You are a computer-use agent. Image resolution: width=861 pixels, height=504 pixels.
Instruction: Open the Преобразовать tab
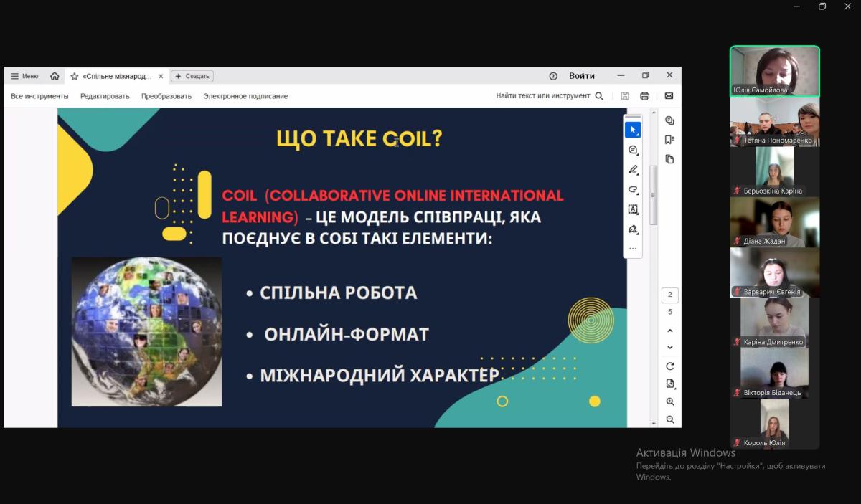click(x=166, y=96)
